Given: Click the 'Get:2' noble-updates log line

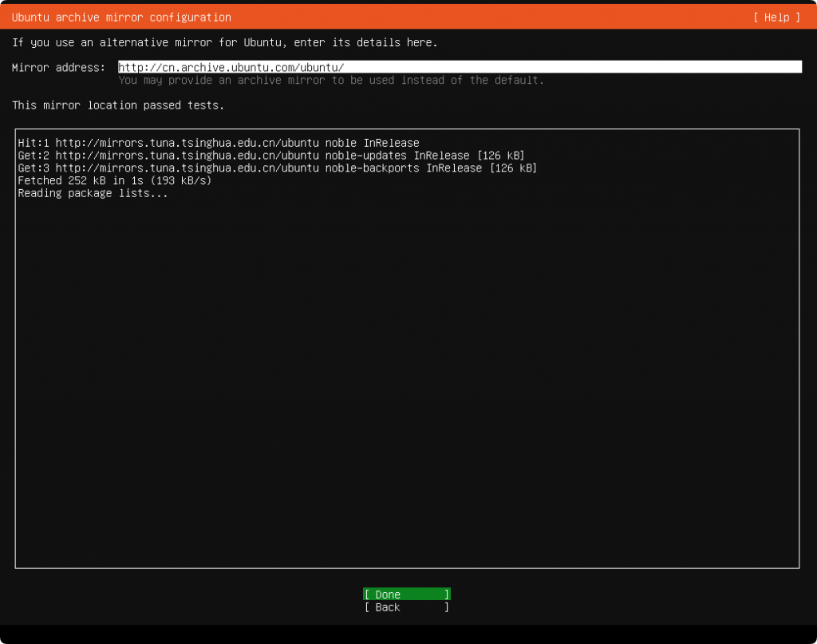Looking at the screenshot, I should (271, 156).
